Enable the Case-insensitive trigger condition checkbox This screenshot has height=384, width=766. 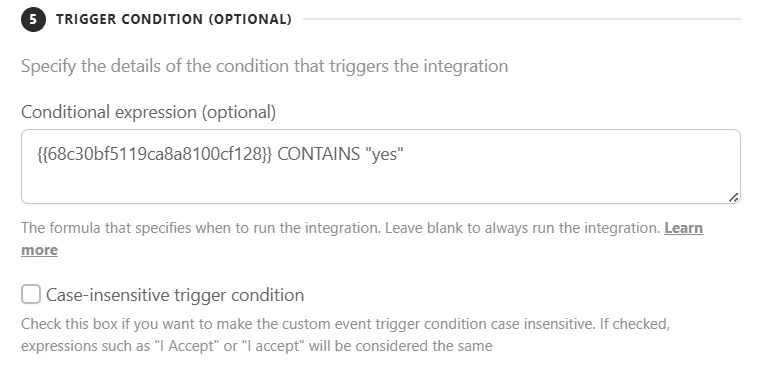tap(31, 295)
